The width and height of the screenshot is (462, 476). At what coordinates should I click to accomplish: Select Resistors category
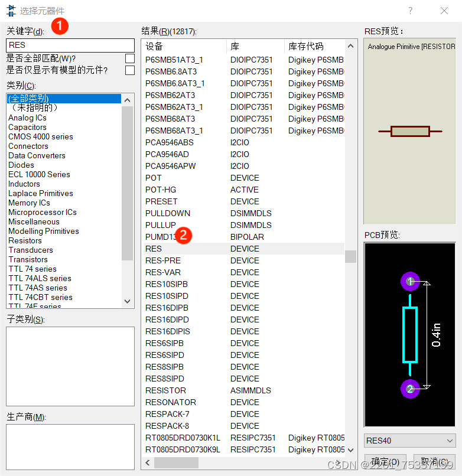click(25, 240)
